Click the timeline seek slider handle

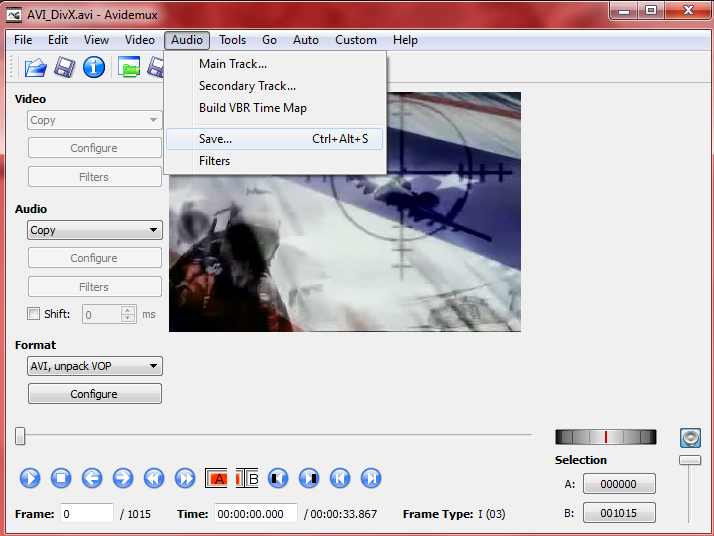20,436
